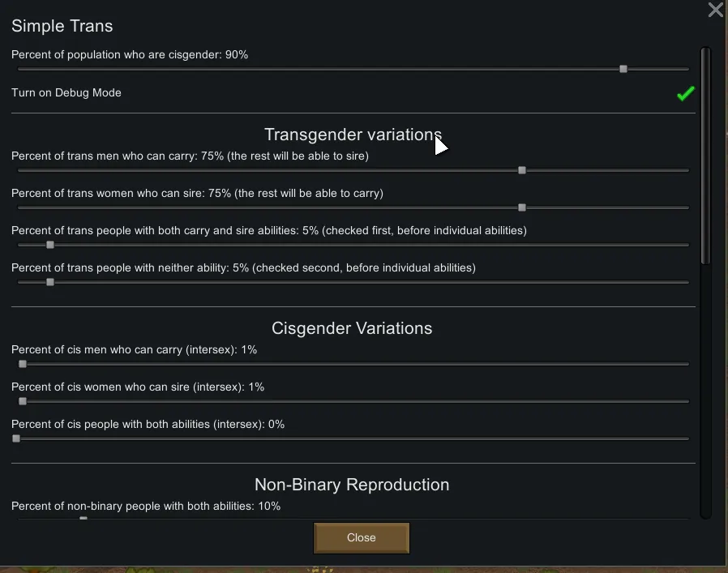Click the cis women who can sire slider handle
Screen dimensions: 728x573
[23, 401]
